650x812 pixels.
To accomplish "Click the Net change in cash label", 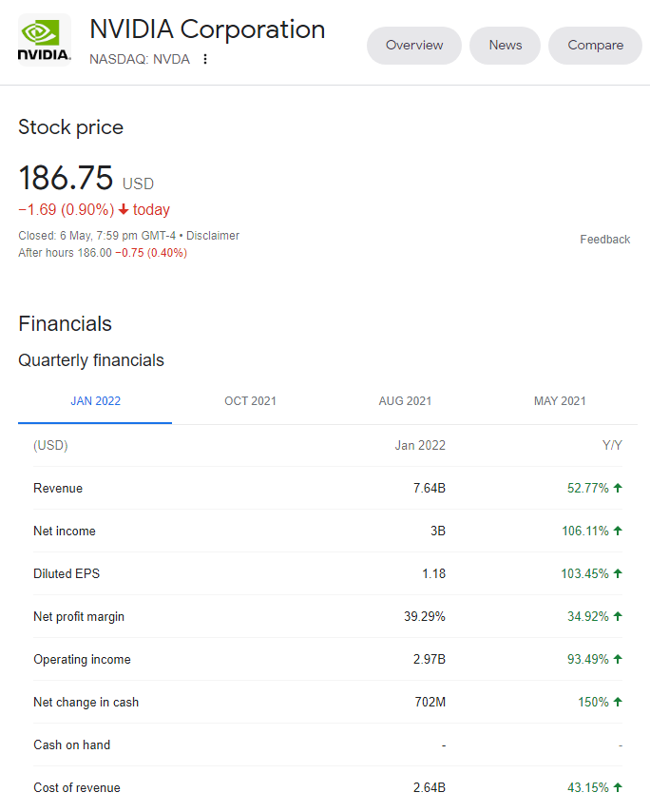I will click(x=86, y=702).
